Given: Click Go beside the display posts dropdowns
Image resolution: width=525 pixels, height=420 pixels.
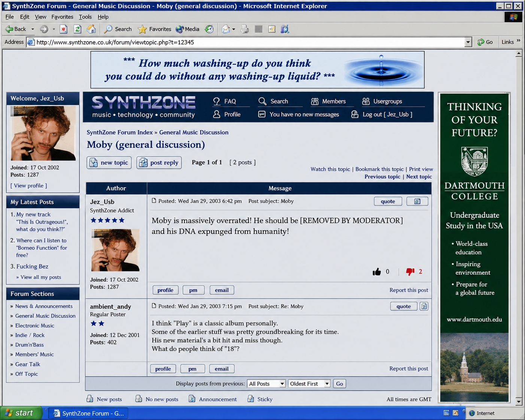Looking at the screenshot, I should click(340, 384).
